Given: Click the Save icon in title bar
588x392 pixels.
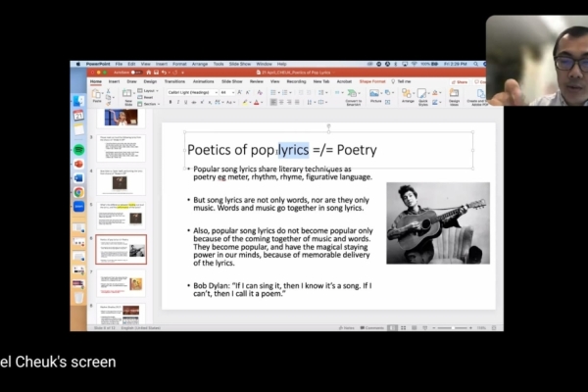Looking at the screenshot, I should [156, 73].
